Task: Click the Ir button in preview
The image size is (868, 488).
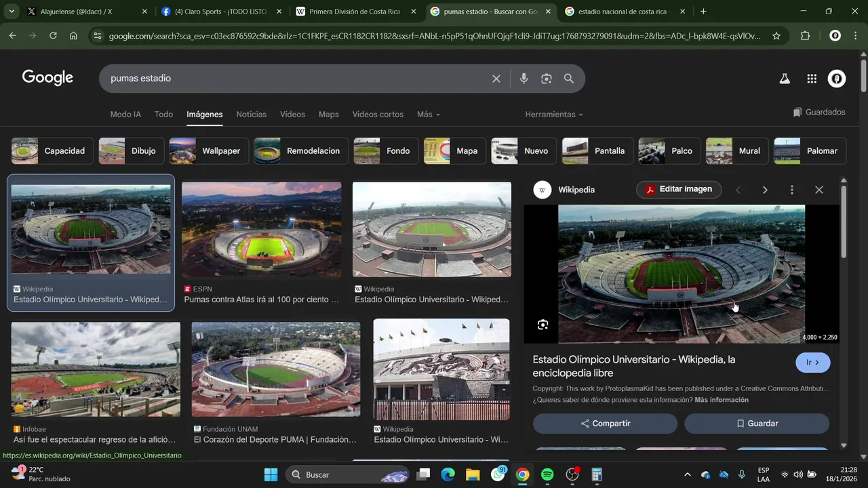Action: (x=812, y=363)
